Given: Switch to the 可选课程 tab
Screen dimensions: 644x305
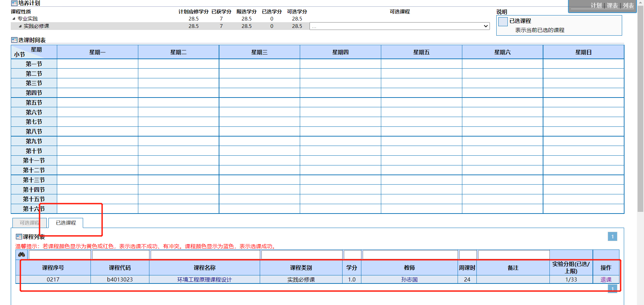Looking at the screenshot, I should [29, 223].
